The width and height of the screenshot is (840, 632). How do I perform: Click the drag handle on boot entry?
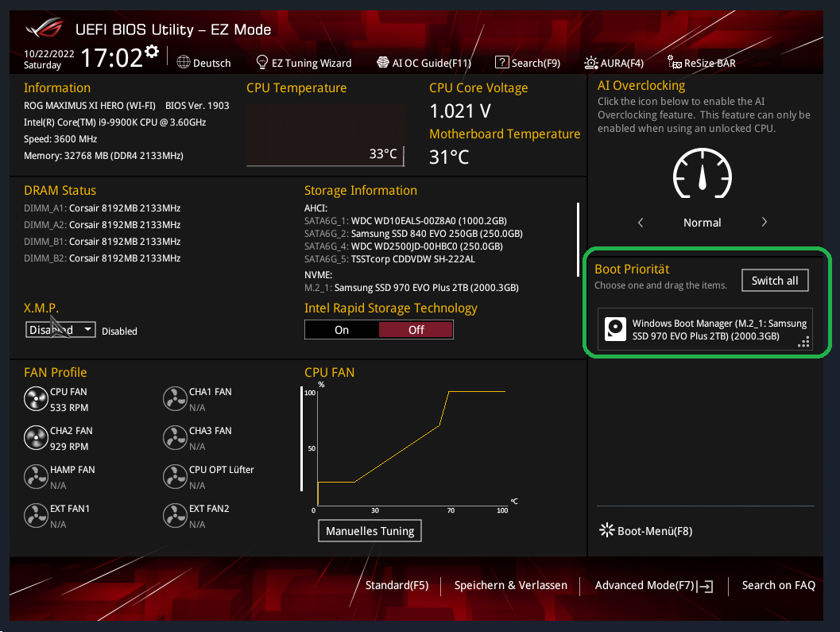803,342
